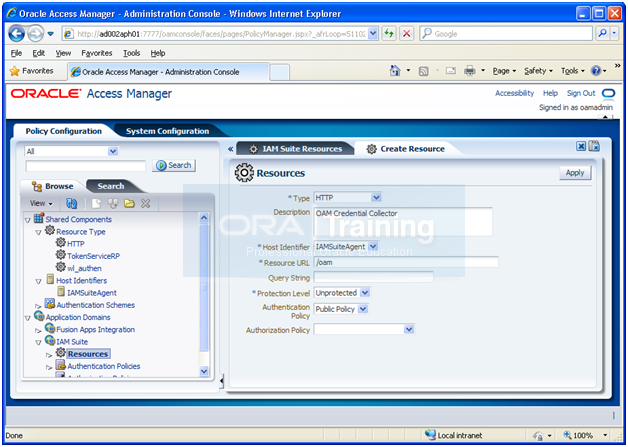The image size is (628, 447).
Task: Collapse the Host Identifiers tree node
Action: tap(38, 281)
